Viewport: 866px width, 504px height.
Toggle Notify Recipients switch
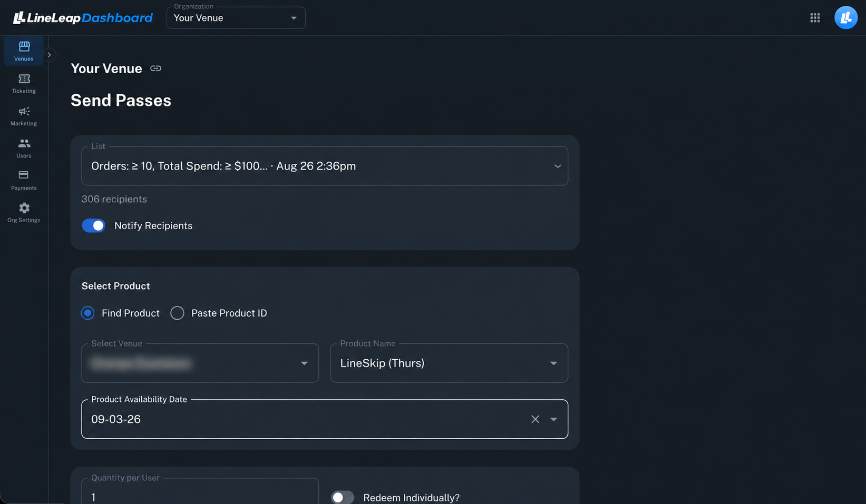click(94, 225)
